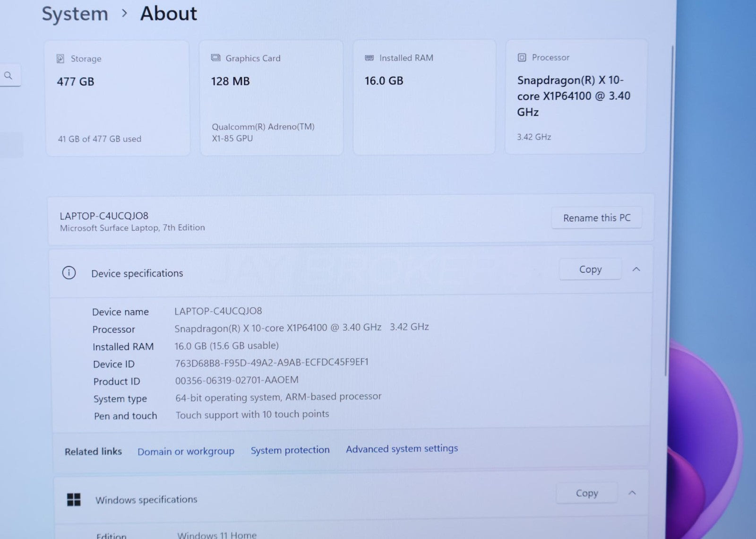
Task: Open Advanced system settings link
Action: 402,448
